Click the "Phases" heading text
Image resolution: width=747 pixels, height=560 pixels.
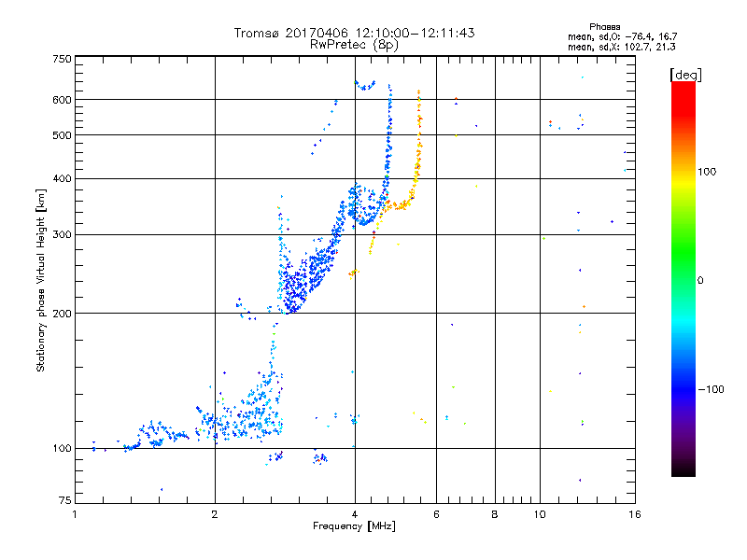pyautogui.click(x=604, y=27)
